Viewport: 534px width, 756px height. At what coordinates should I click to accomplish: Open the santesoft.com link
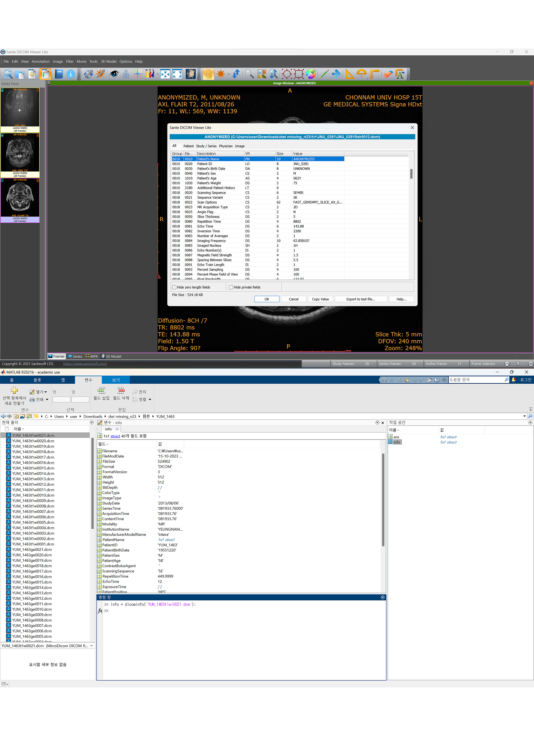tap(85, 364)
